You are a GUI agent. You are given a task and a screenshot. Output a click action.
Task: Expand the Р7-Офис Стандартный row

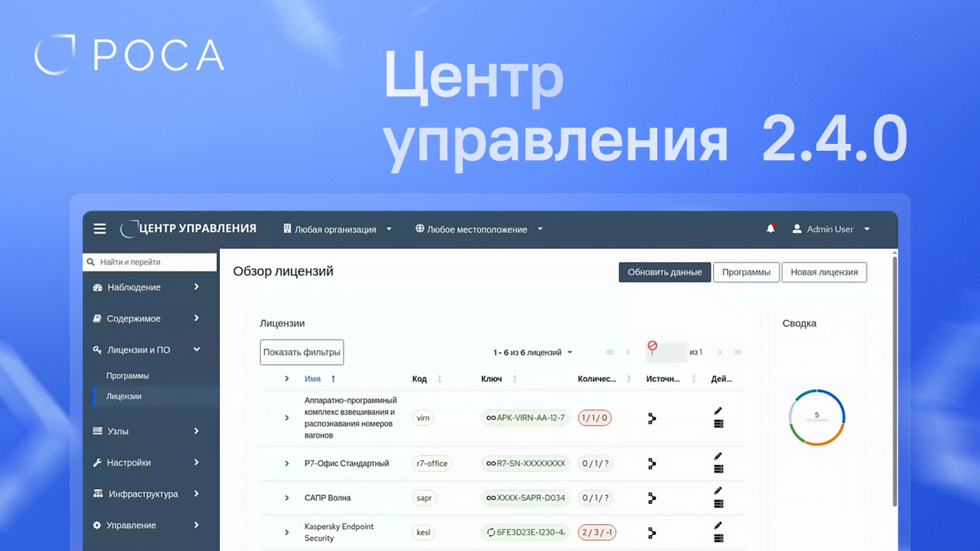point(286,464)
